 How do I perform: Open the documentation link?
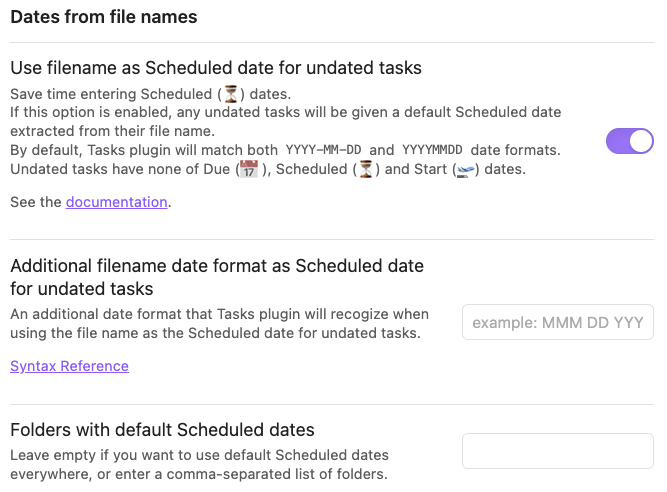(x=116, y=202)
